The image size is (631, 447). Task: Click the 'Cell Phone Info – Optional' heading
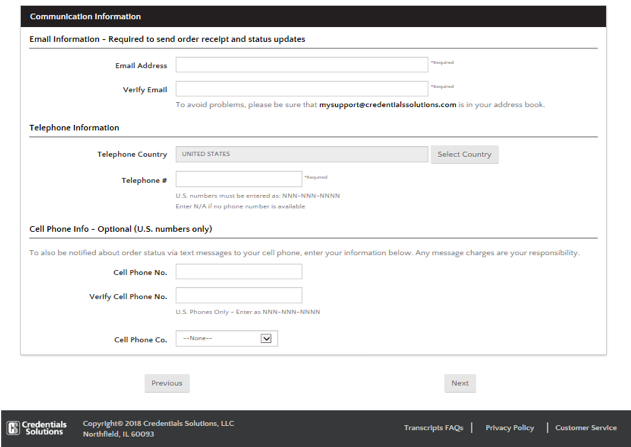121,229
